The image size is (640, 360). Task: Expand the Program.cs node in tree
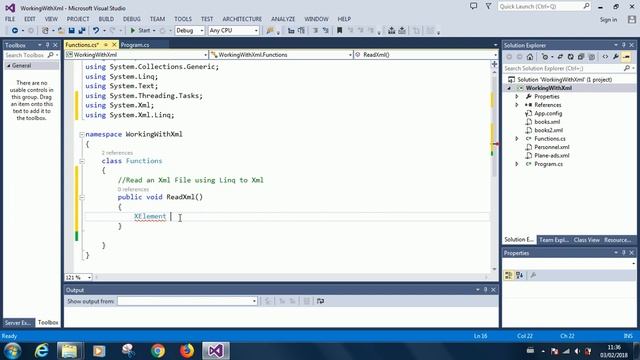(x=517, y=164)
